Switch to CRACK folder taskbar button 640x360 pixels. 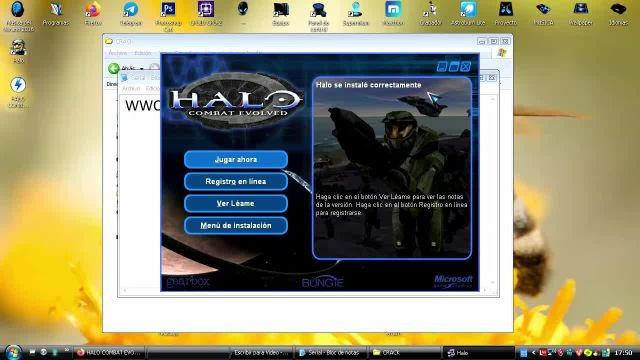pos(404,352)
